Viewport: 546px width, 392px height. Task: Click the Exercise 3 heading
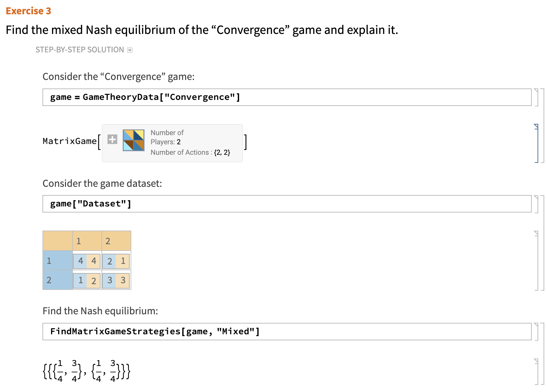point(28,11)
